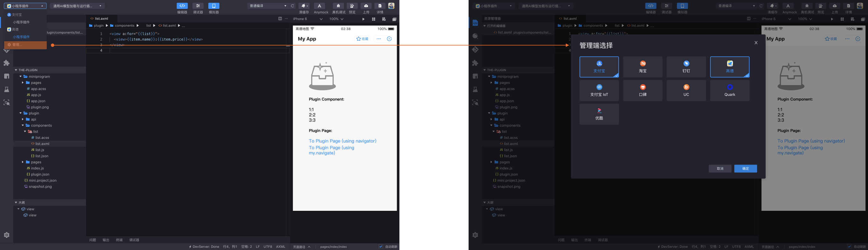Open Anymock in the left screenshot toolbar
This screenshot has width=868, height=250.
click(x=319, y=6)
